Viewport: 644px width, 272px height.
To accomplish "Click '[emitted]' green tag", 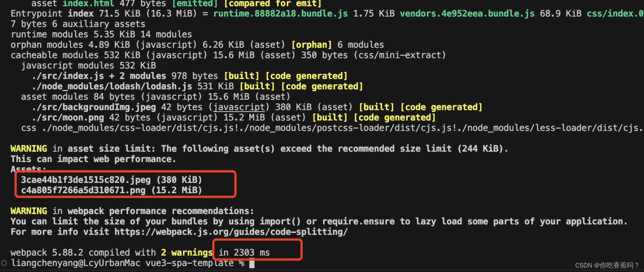I will (x=195, y=3).
